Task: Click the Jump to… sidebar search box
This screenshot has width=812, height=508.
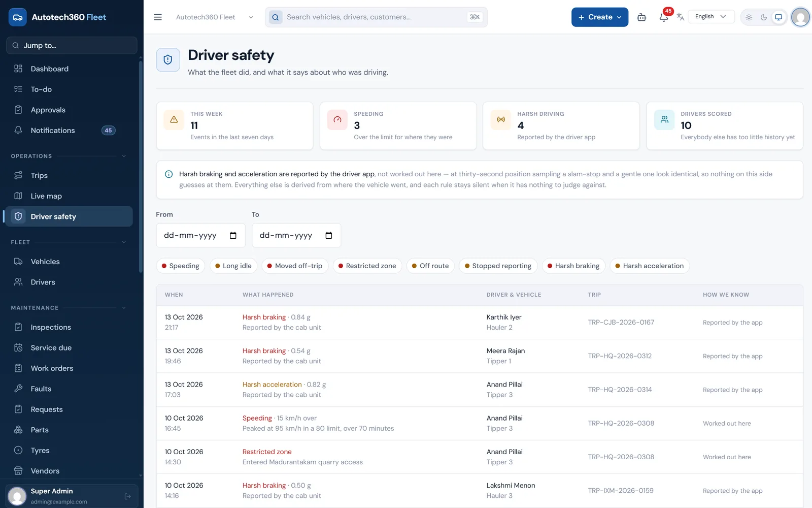Action: click(72, 45)
